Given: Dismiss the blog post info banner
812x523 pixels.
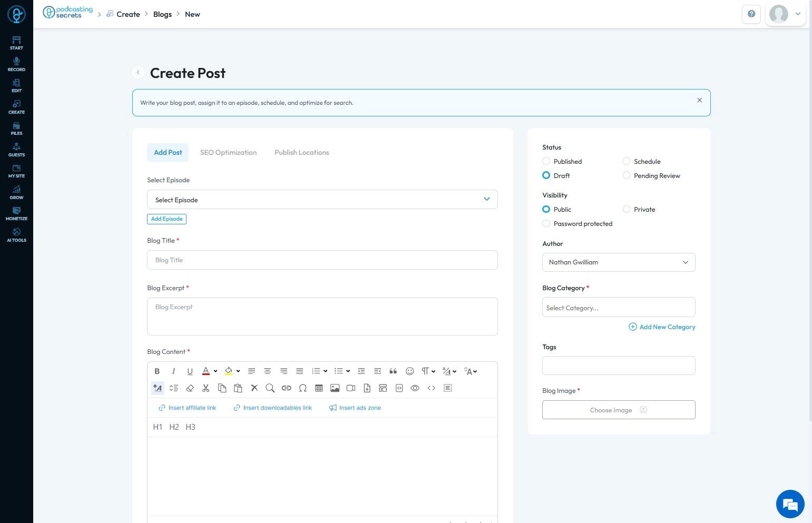Looking at the screenshot, I should pos(699,100).
